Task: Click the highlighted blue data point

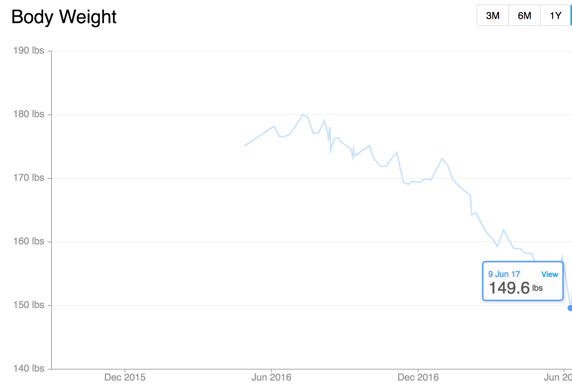Action: 570,308
